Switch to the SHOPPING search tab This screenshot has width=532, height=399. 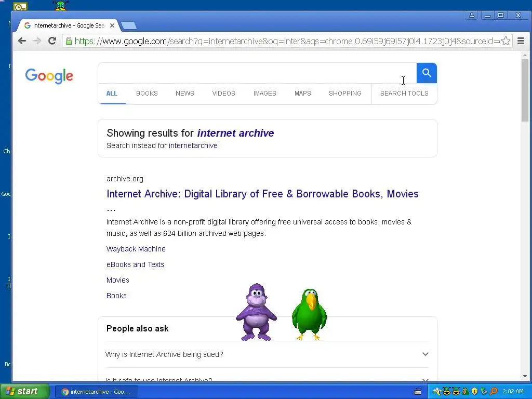[345, 94]
